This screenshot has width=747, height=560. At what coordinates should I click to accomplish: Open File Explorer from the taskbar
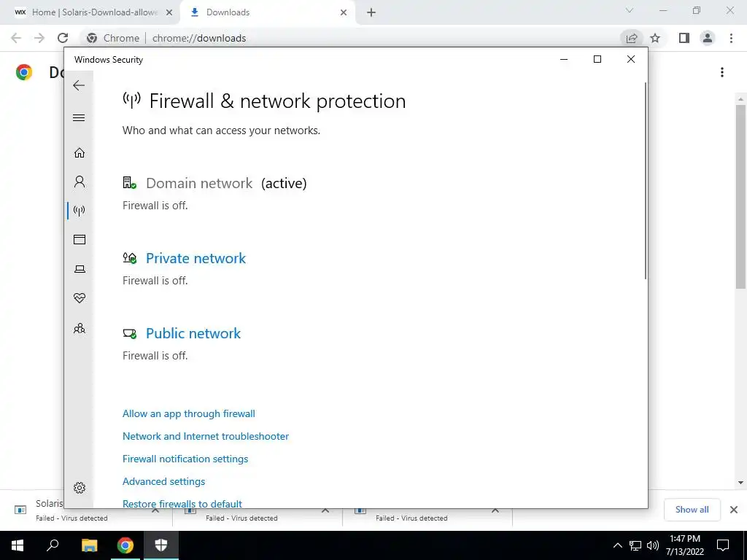(89, 545)
